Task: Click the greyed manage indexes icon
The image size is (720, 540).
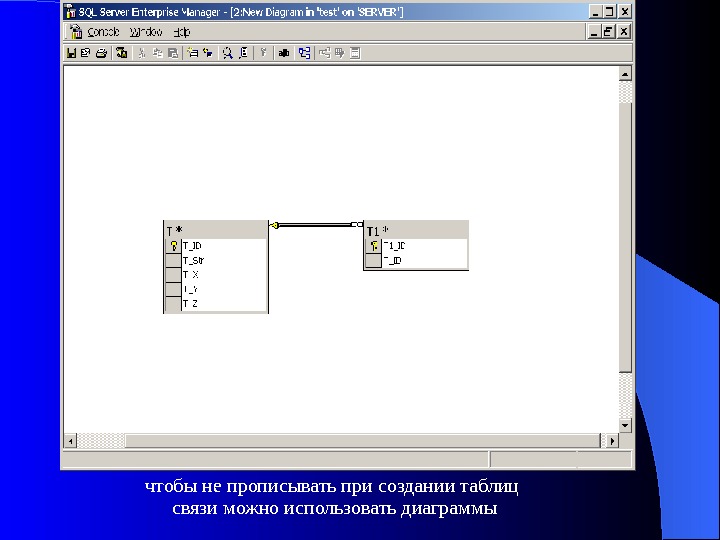Action: pos(340,53)
